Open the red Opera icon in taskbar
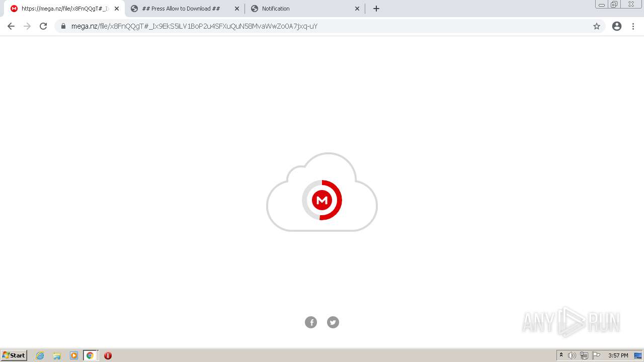The width and height of the screenshot is (644, 362). (108, 355)
